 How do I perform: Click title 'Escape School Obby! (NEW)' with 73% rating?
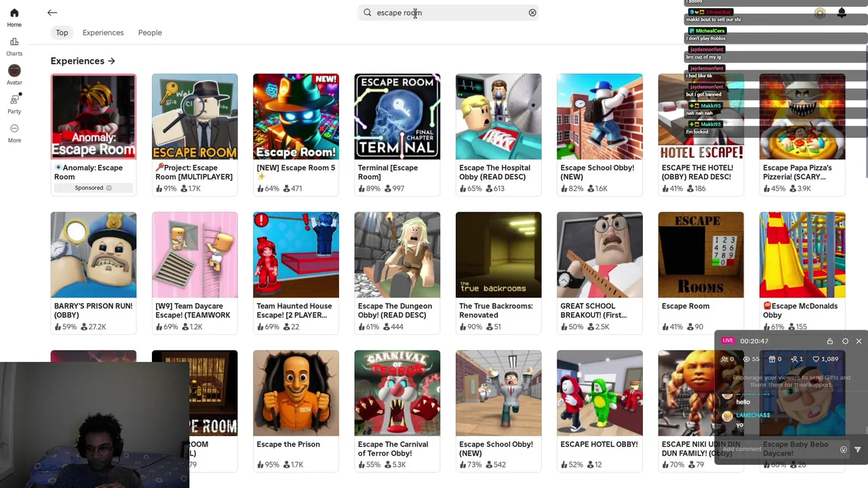pos(496,449)
